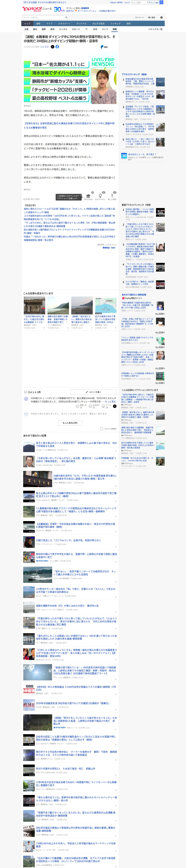Select the 'ライブ' navigation tab
The height and width of the screenshot is (868, 186).
point(49,24)
